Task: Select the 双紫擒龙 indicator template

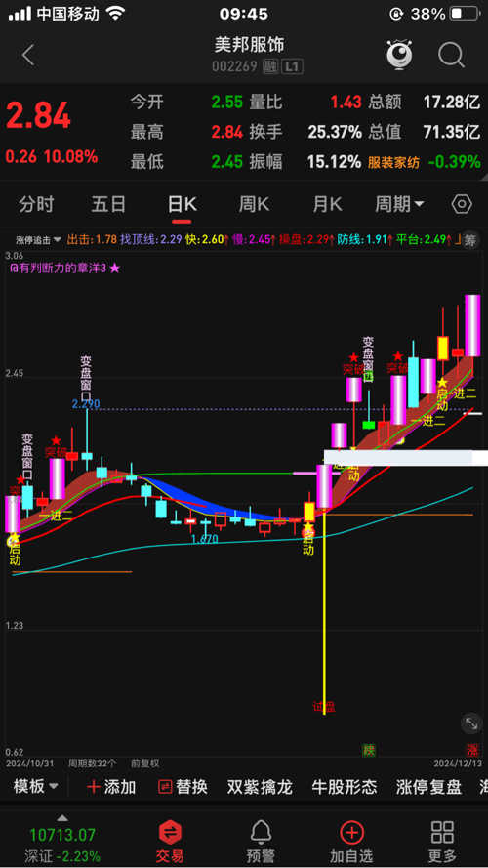Action: coord(260,787)
